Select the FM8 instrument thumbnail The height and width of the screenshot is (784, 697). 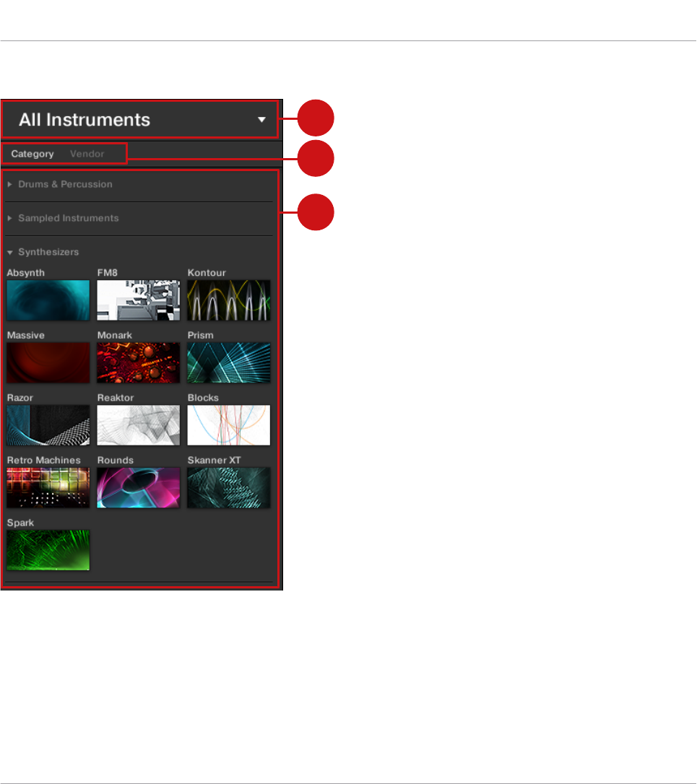(139, 300)
